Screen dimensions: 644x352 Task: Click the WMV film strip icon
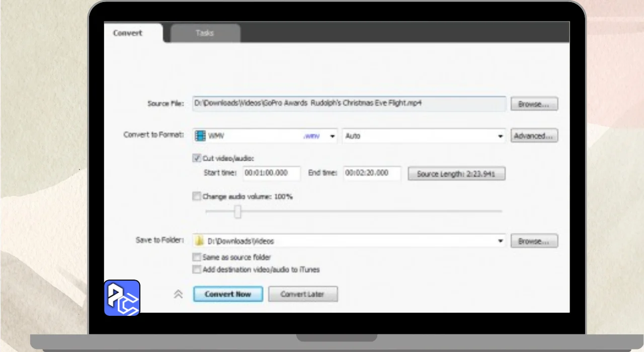coord(200,136)
